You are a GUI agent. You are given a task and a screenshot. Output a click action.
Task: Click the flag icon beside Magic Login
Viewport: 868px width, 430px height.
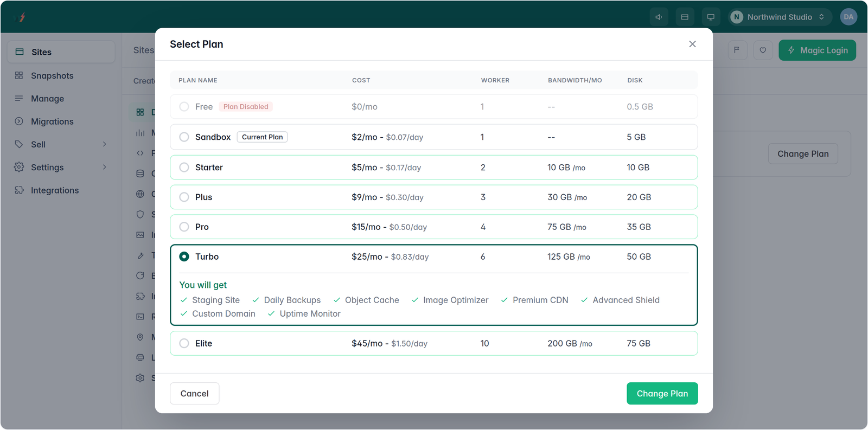(737, 50)
